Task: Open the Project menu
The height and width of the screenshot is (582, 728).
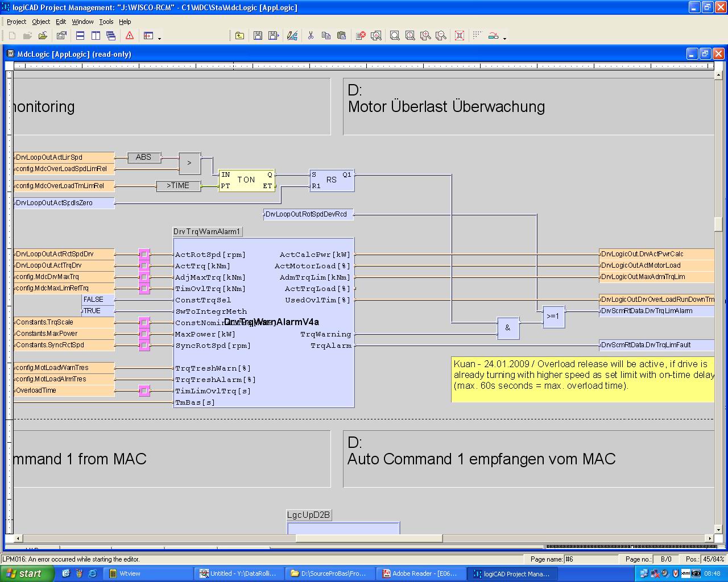Action: point(16,22)
